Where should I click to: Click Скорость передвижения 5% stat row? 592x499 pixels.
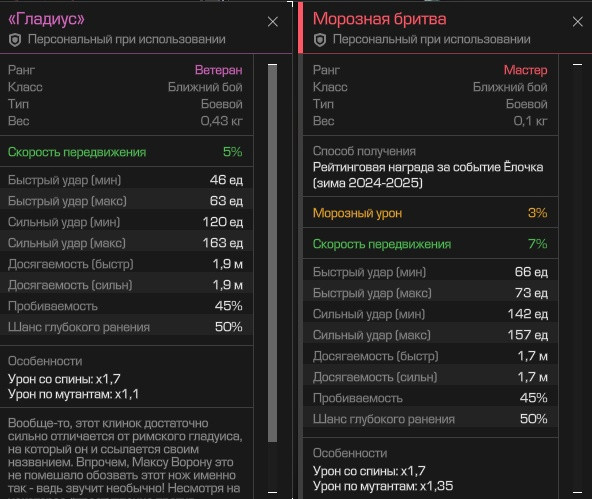(x=125, y=152)
